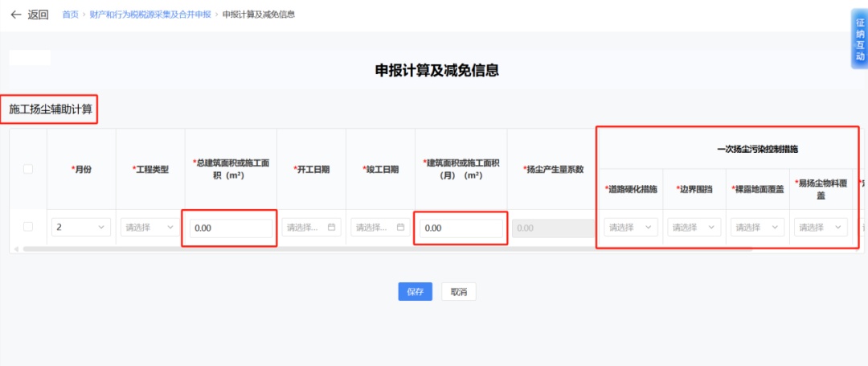The width and height of the screenshot is (868, 366).
Task: Click the 开工日期 date input
Action: click(305, 228)
